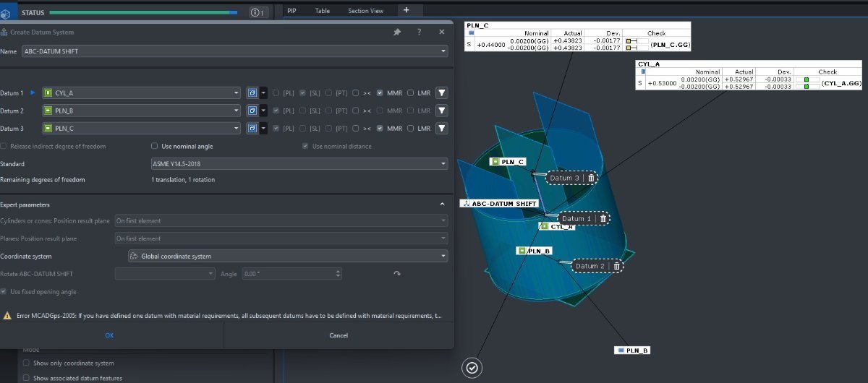Open the Standard ASME Y14.5-2018 dropdown
The width and height of the screenshot is (868, 383).
click(299, 164)
